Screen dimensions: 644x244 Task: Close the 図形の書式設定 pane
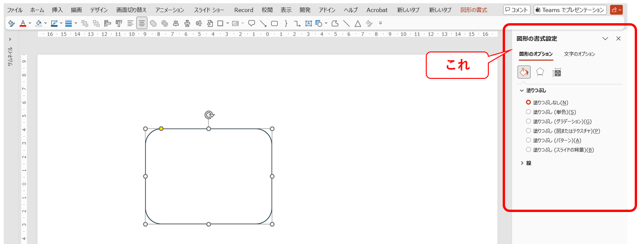[618, 39]
